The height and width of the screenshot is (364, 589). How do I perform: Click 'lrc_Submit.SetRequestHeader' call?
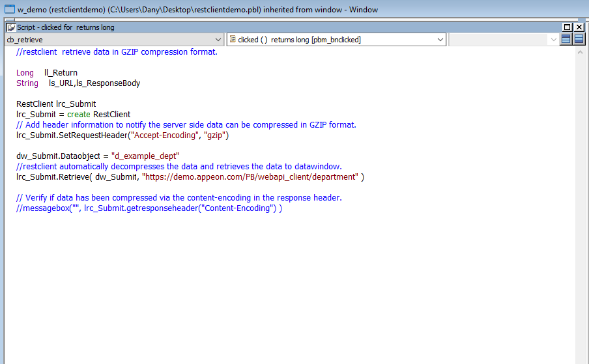pos(72,135)
